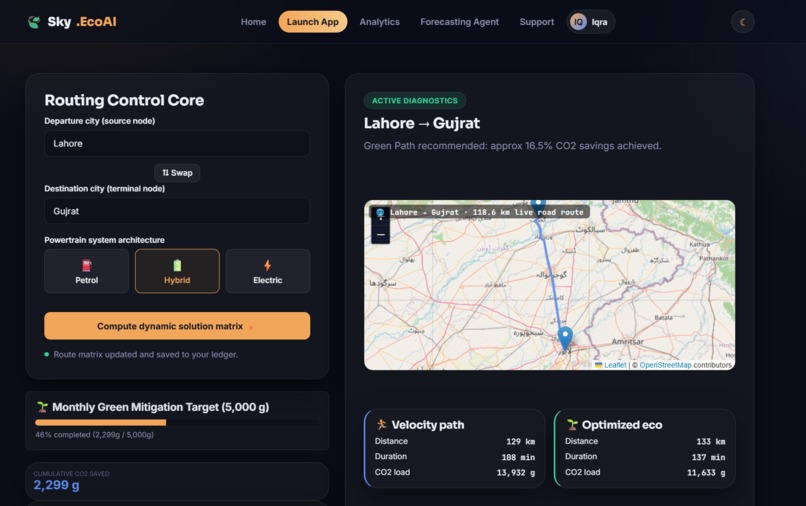Go to Analytics page

(x=379, y=22)
